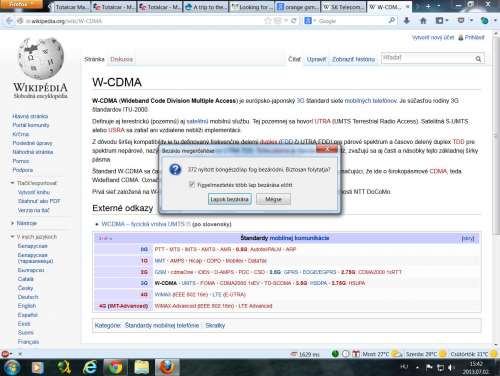Toggle the warn-when-closing-multiple-tabs checkbox
The width and height of the screenshot is (500, 376).
[192, 184]
